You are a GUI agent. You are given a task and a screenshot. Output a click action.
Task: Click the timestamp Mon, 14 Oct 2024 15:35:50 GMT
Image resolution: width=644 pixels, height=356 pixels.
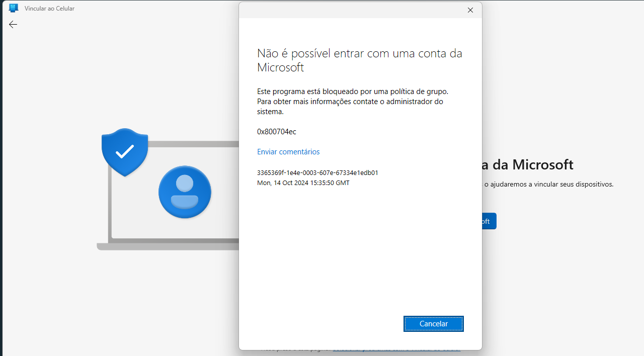(x=303, y=183)
